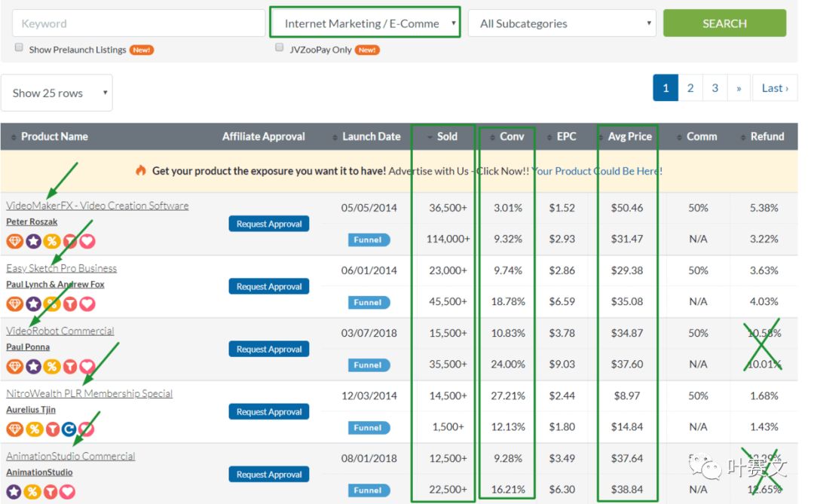Open the All Subcategories dropdown
The width and height of the screenshot is (814, 504).
click(562, 23)
